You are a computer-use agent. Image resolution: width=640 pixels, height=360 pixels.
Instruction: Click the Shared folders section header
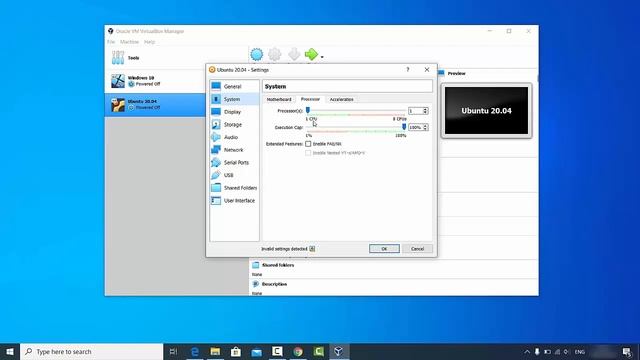(x=278, y=265)
